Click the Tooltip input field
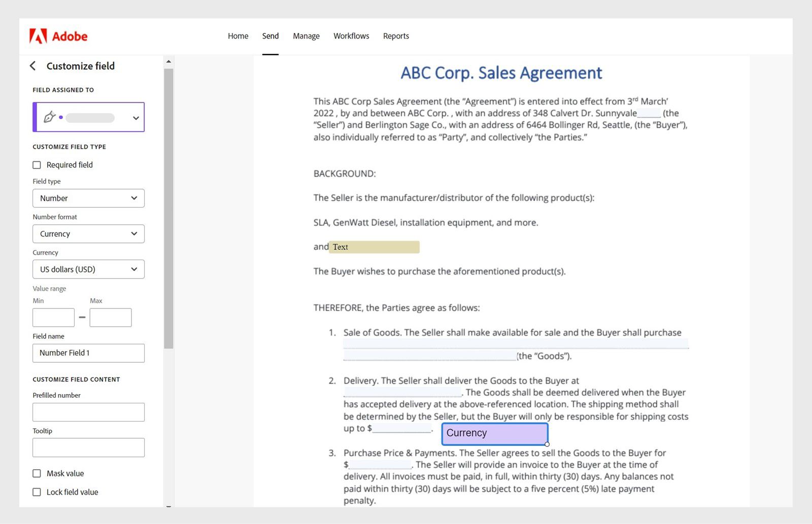 click(89, 448)
